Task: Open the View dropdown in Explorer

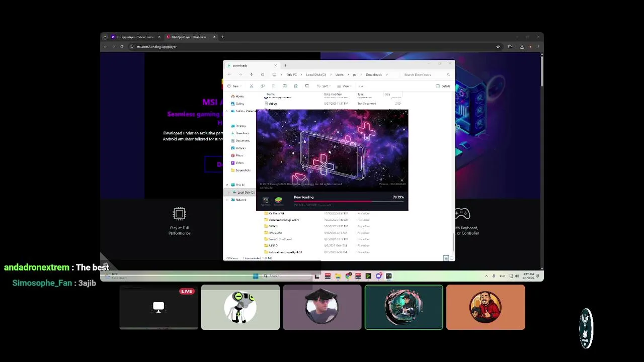Action: click(x=344, y=86)
